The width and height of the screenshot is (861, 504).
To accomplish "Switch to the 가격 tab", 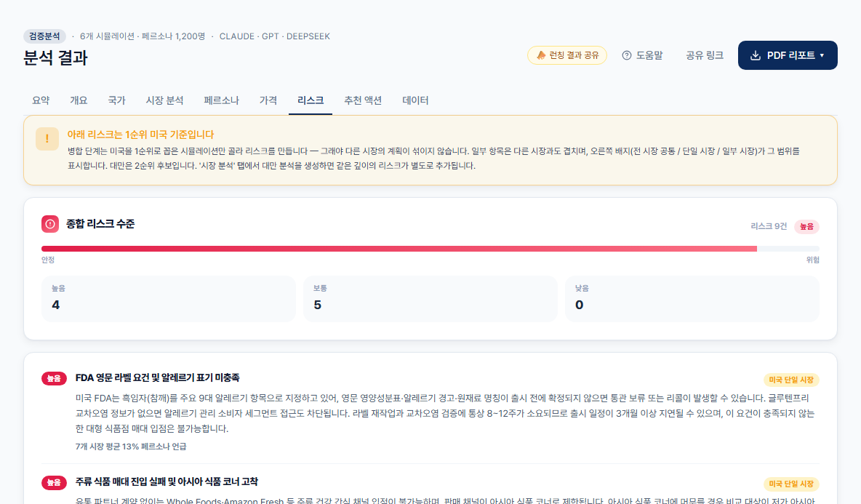I will point(268,100).
